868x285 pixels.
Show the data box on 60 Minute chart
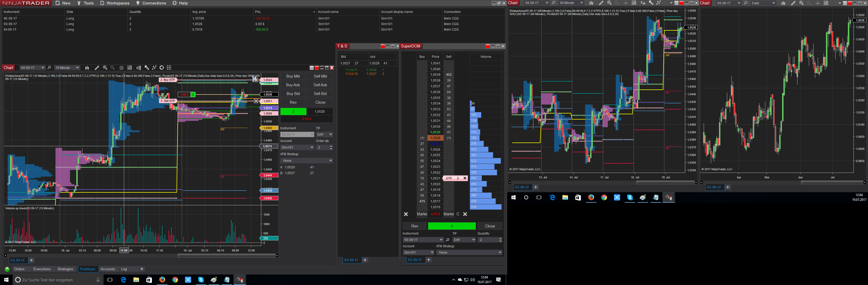pyautogui.click(x=634, y=3)
